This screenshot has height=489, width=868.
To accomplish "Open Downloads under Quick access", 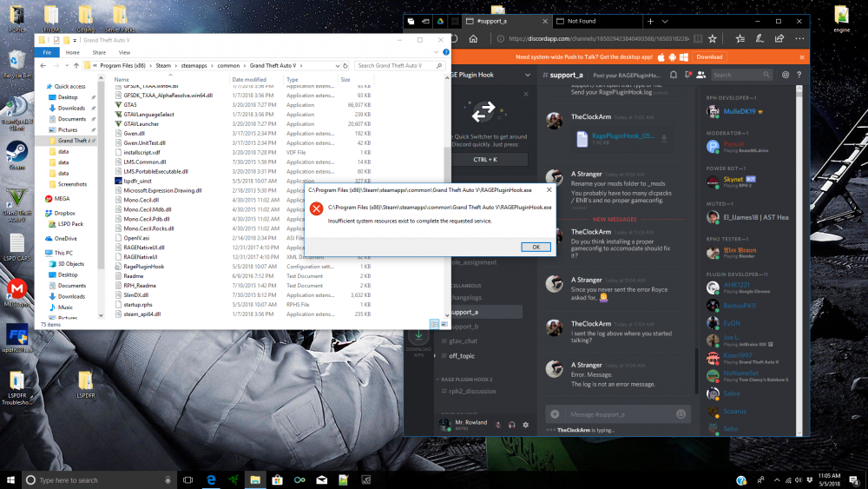I will coord(71,108).
